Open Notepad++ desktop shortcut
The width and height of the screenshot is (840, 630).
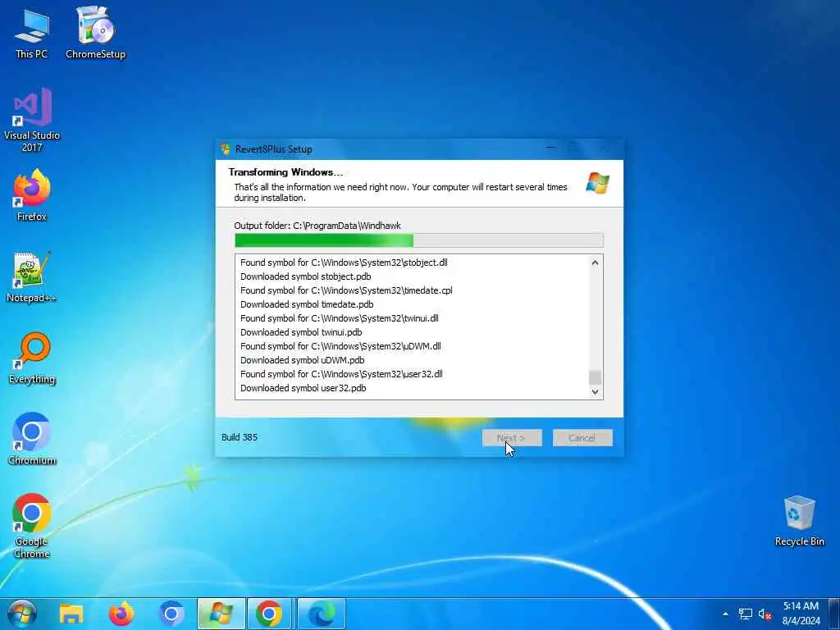32,277
